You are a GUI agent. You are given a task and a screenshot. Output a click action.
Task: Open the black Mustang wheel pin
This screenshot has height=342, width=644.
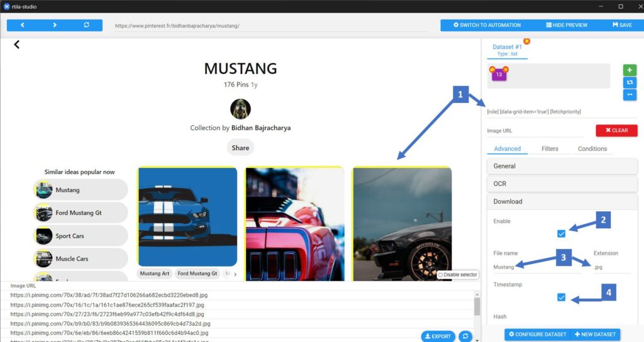click(x=402, y=224)
